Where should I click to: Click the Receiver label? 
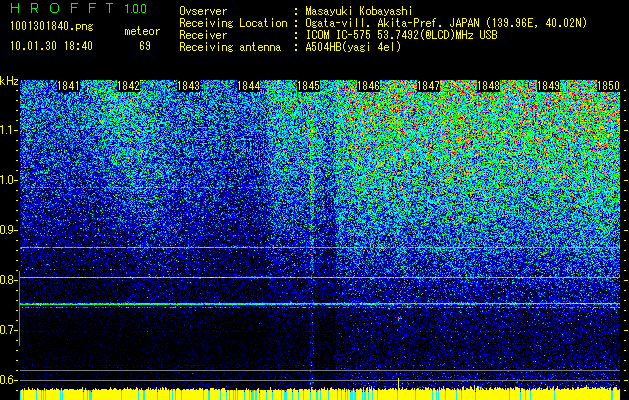(x=203, y=35)
